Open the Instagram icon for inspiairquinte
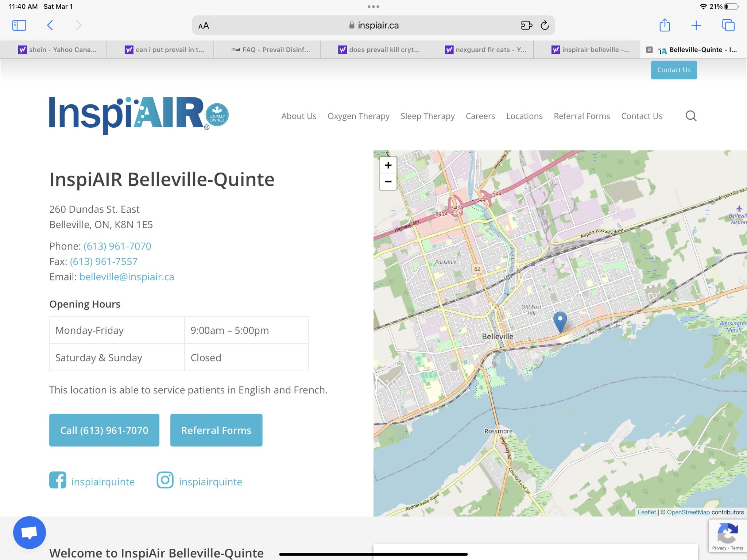This screenshot has height=560, width=747. [165, 480]
